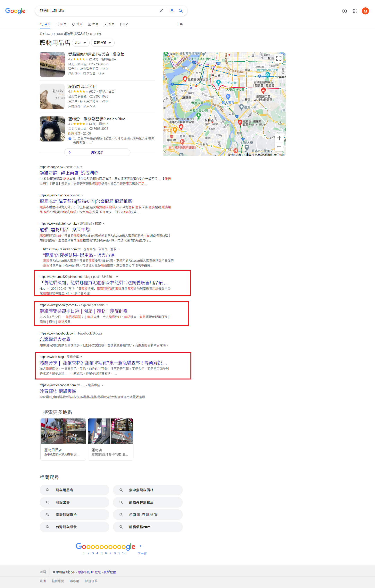Search related term 龍貓森林寵物店

[x=148, y=502]
